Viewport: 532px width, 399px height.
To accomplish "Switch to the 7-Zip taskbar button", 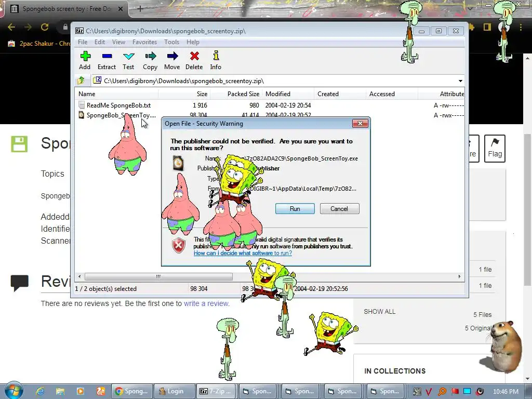I will [x=217, y=391].
